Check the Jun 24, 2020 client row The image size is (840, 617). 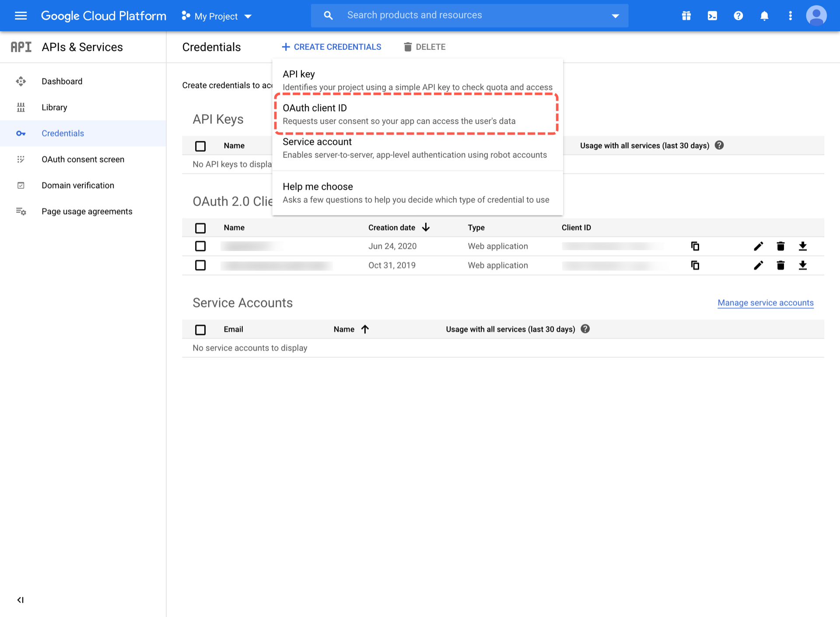[x=200, y=246]
